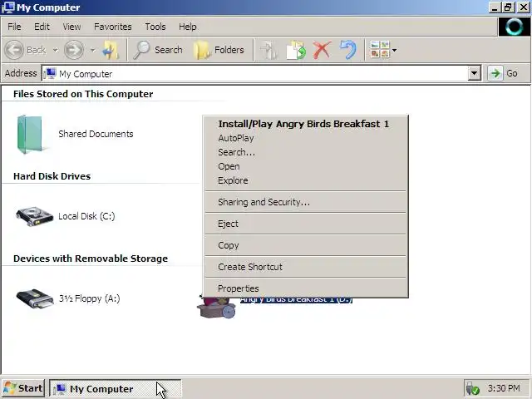Image resolution: width=532 pixels, height=399 pixels.
Task: Click the 3½ Floppy (A:) label
Action: pyautogui.click(x=89, y=298)
